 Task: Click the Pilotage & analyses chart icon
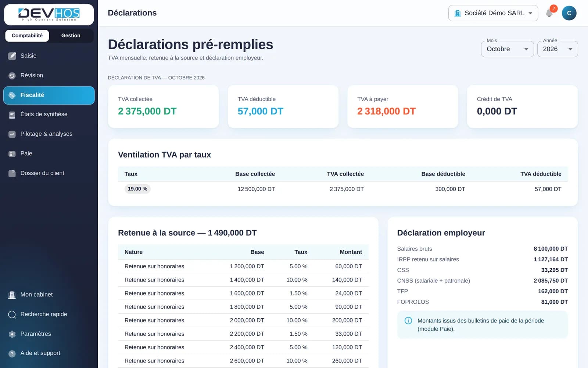[12, 134]
